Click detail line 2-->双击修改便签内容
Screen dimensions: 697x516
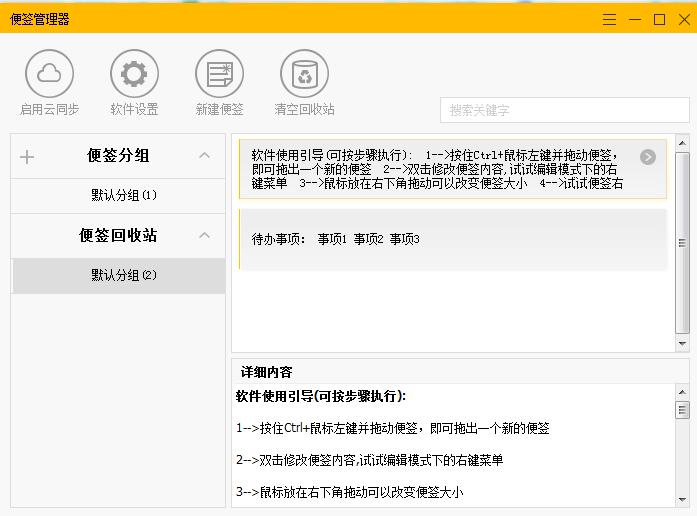point(369,460)
